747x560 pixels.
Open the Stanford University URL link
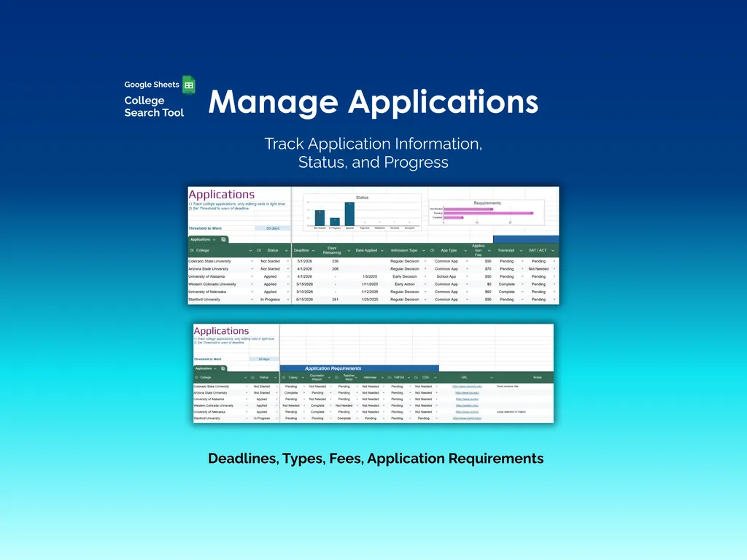pyautogui.click(x=466, y=419)
